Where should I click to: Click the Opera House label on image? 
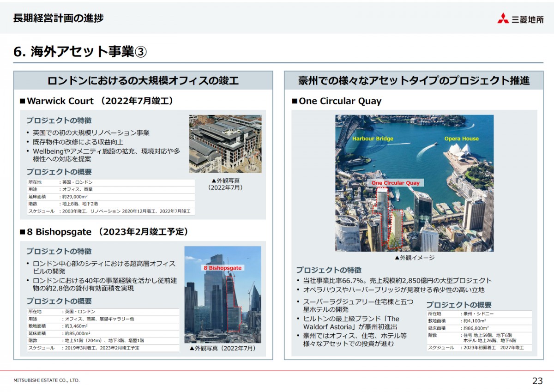click(x=462, y=139)
